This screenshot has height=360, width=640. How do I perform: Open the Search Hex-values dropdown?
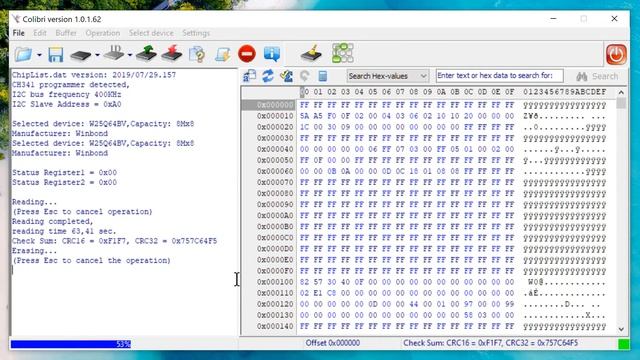pos(388,76)
